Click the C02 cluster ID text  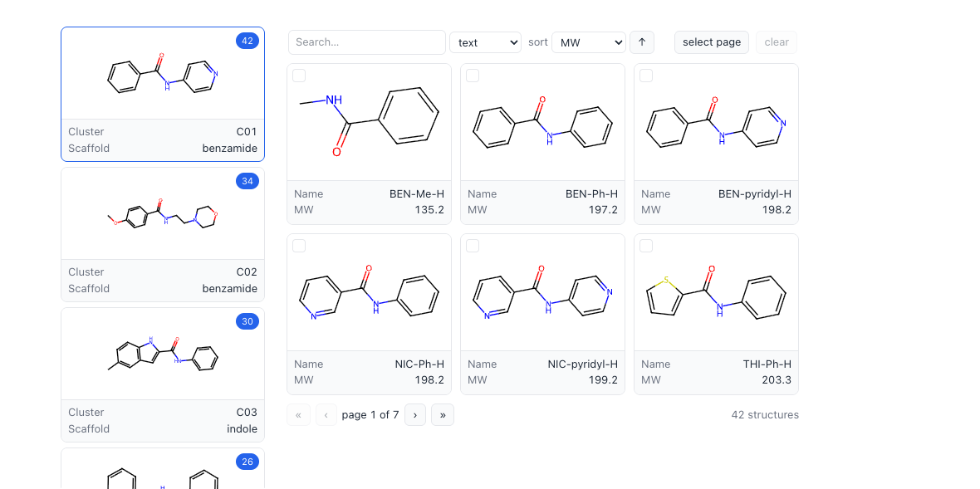click(x=247, y=272)
